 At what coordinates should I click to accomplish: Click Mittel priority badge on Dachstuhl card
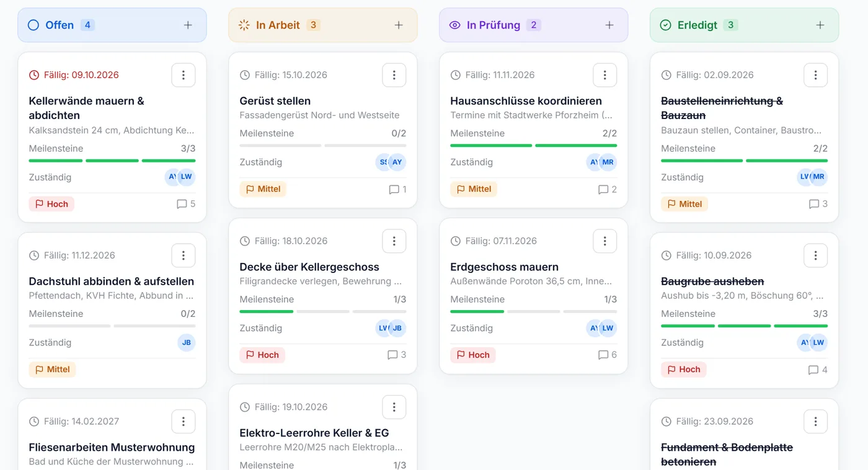pos(52,370)
